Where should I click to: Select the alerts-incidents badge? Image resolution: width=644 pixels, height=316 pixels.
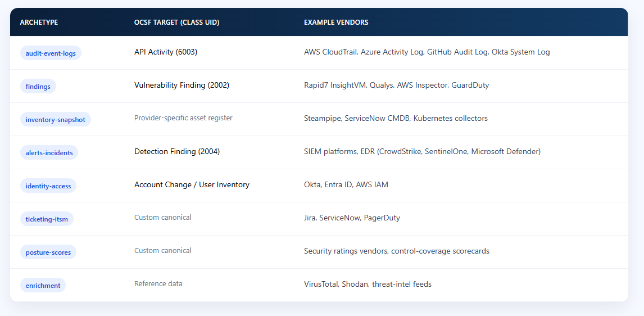[49, 153]
